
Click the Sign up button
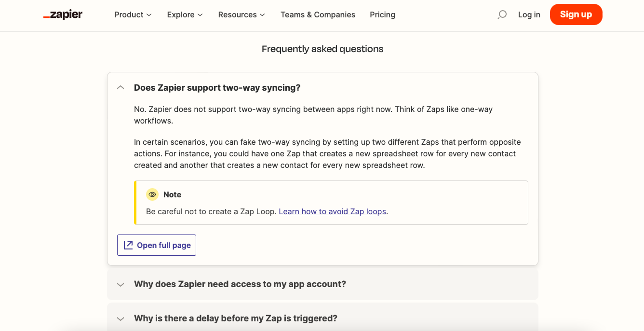point(576,14)
